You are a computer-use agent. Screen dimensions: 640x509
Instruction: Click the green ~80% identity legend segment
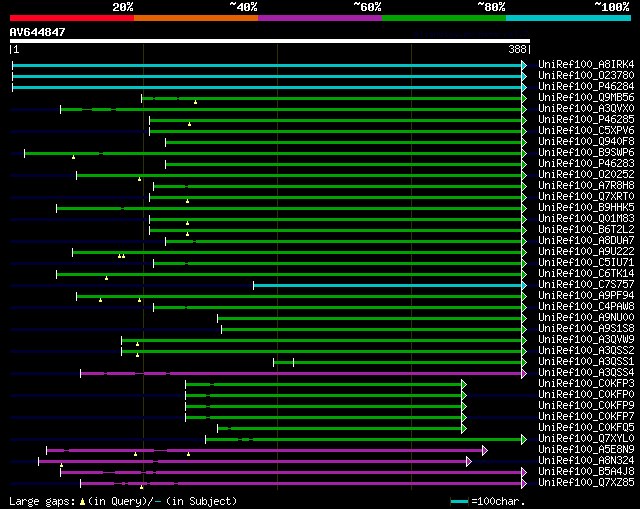pyautogui.click(x=444, y=18)
